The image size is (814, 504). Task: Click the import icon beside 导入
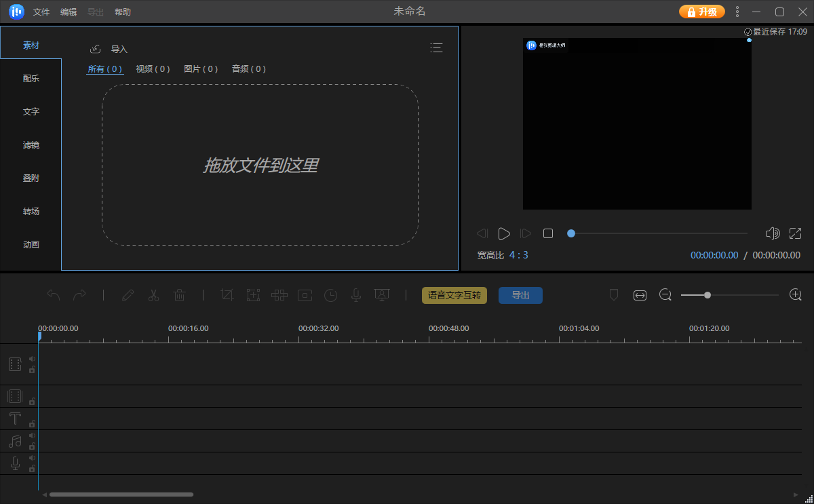pyautogui.click(x=96, y=49)
